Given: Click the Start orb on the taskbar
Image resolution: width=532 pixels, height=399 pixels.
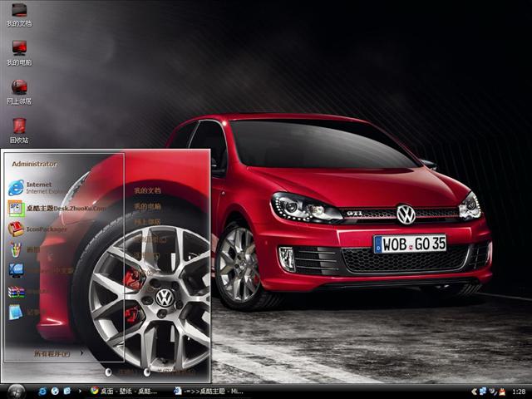Looking at the screenshot, I should (x=16, y=392).
